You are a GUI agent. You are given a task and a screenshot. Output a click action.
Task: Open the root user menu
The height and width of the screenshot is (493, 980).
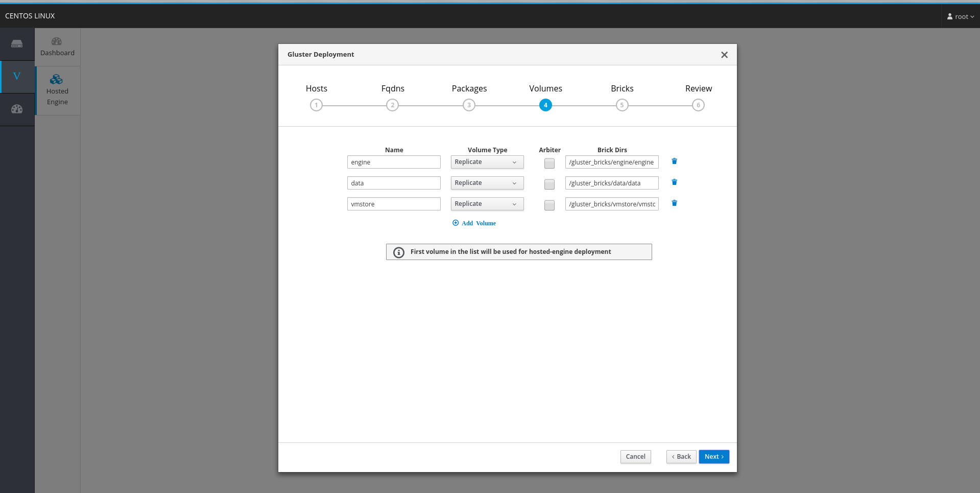(961, 16)
